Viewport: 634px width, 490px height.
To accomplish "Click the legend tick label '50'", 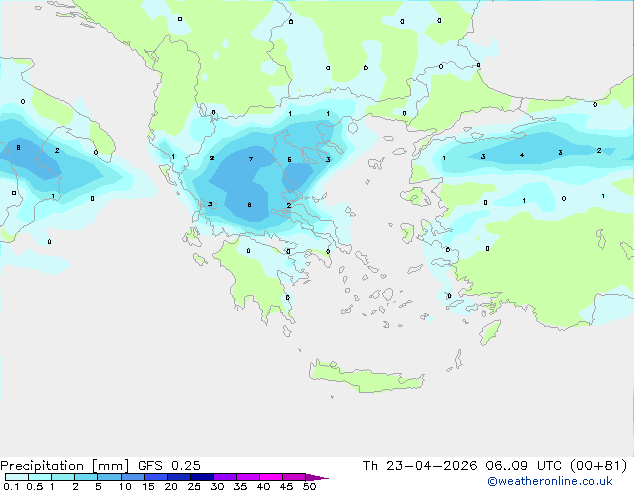I will tap(309, 486).
